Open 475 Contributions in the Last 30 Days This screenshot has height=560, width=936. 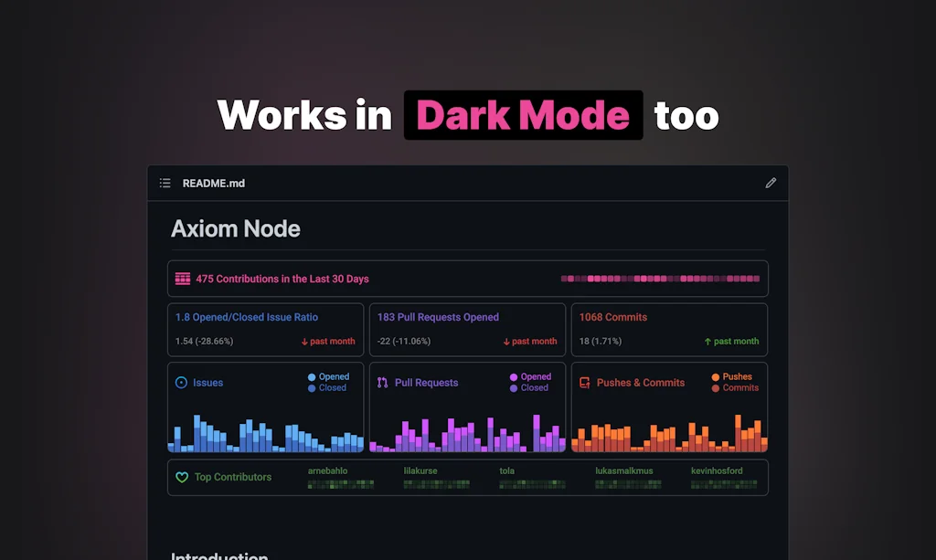coord(282,279)
